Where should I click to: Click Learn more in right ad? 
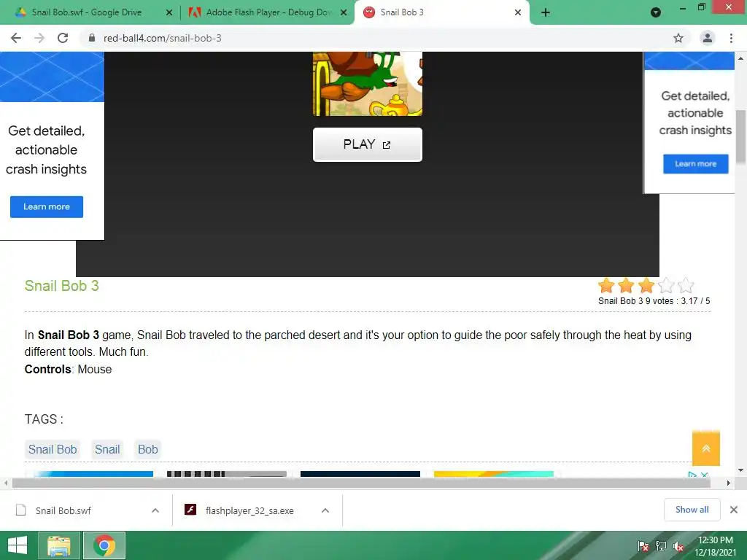(x=695, y=164)
